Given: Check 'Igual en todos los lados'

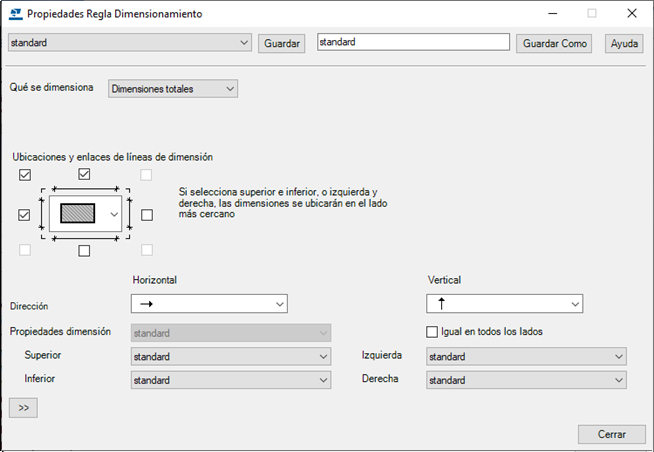Looking at the screenshot, I should pos(433,332).
